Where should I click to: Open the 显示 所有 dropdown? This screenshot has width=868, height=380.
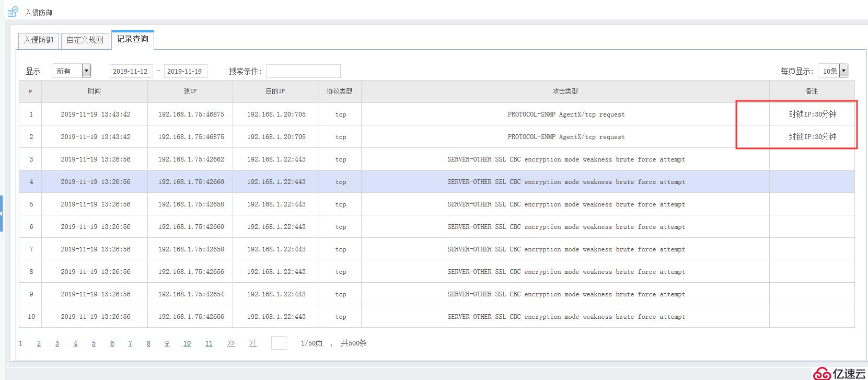(71, 71)
